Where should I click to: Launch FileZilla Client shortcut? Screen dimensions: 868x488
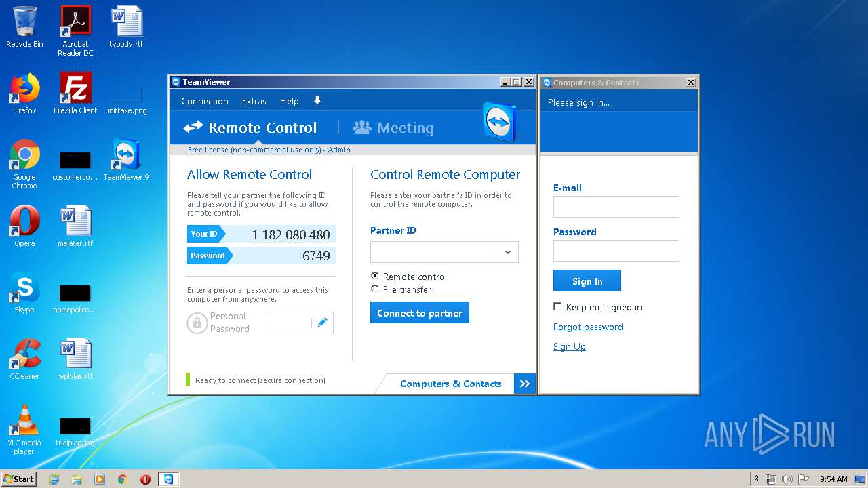click(75, 94)
